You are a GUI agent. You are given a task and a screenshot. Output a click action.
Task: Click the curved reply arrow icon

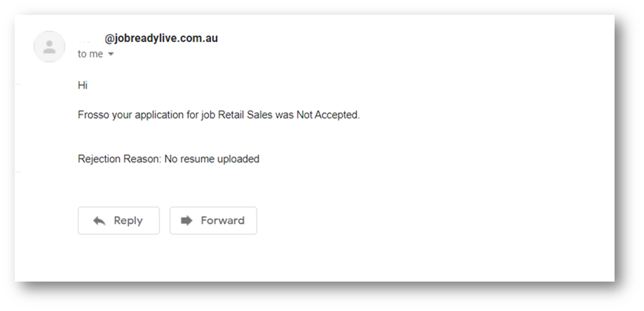tap(100, 221)
